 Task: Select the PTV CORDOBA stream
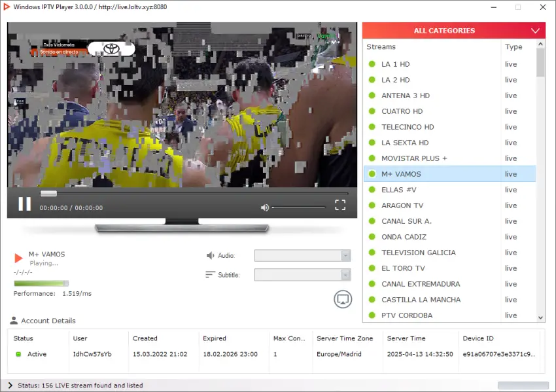[x=449, y=315]
